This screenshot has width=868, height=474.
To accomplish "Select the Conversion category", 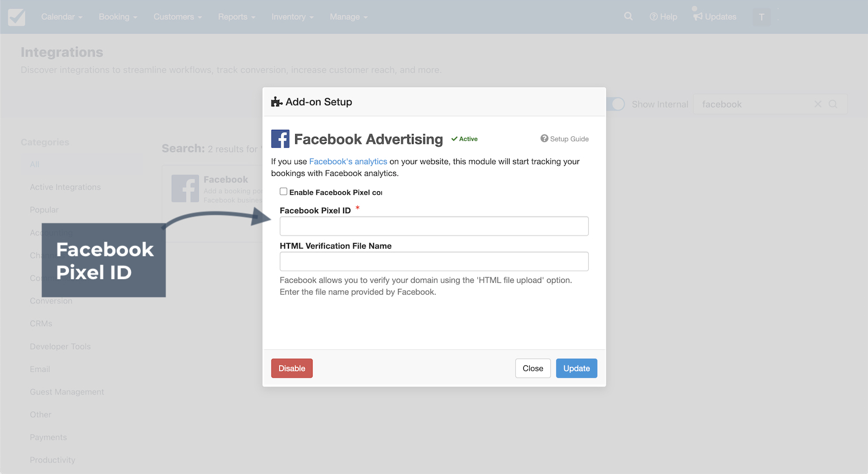I will click(51, 300).
